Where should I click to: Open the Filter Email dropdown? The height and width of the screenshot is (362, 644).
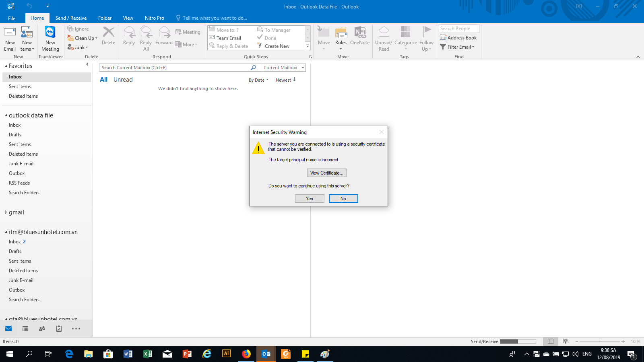click(457, 47)
